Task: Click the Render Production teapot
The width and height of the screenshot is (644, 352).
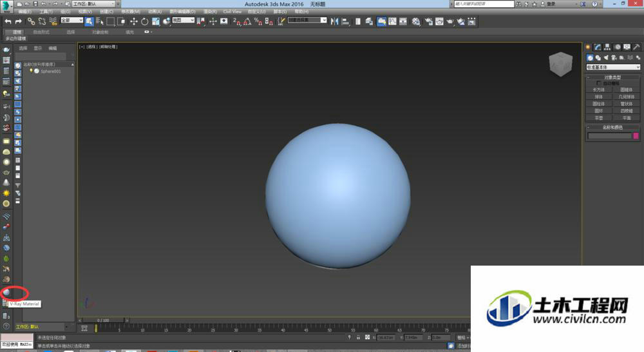Action: (x=450, y=21)
